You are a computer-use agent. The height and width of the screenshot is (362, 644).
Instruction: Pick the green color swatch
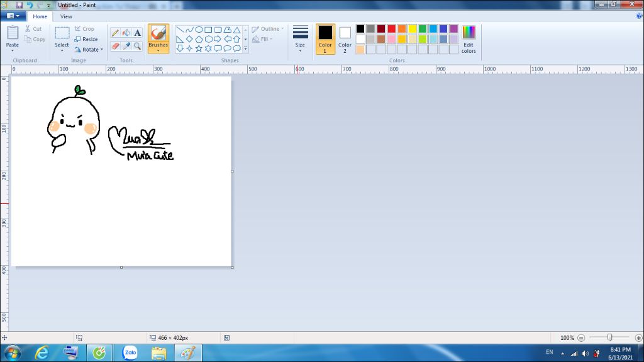click(423, 29)
